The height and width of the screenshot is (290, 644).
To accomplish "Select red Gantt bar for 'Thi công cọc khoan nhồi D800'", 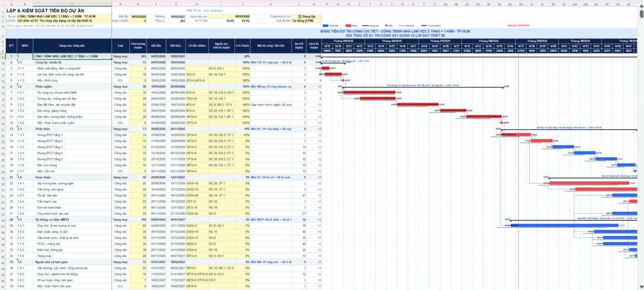I will click(369, 93).
